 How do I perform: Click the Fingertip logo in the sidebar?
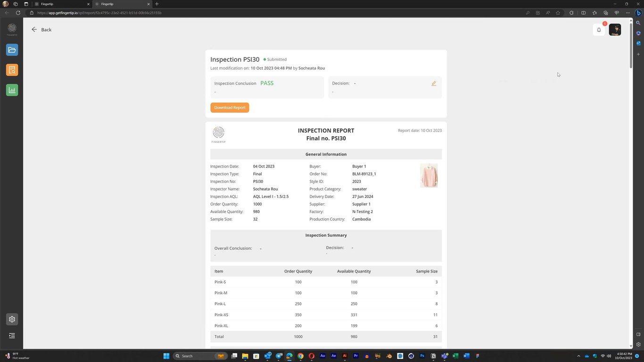(x=12, y=29)
